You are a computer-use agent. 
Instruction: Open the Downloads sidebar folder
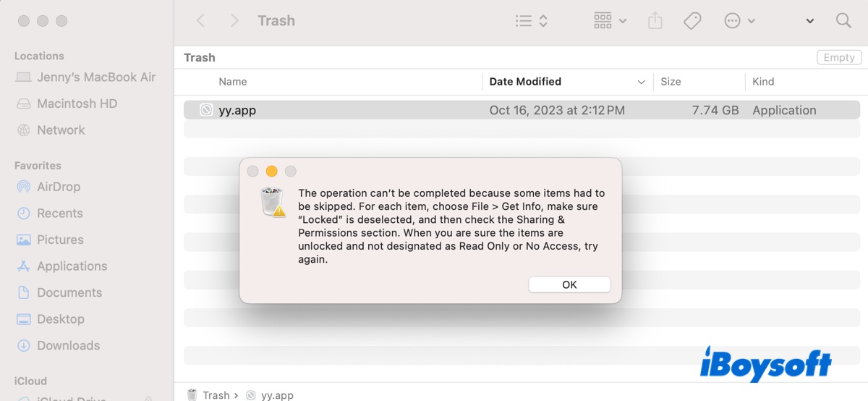pos(68,346)
